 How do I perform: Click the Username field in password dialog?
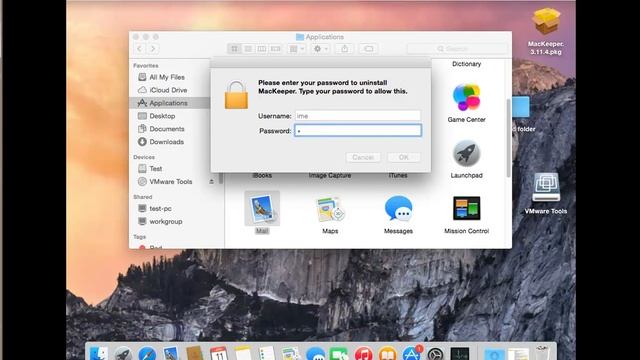(358, 116)
